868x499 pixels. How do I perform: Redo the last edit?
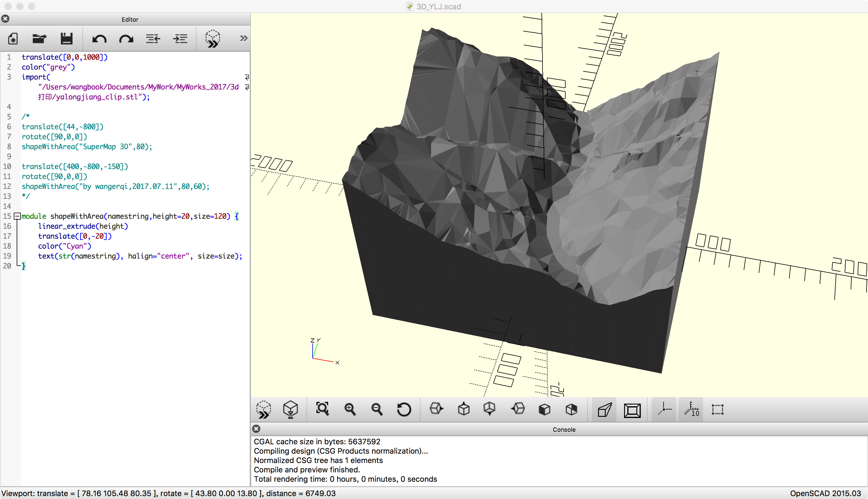pyautogui.click(x=126, y=39)
